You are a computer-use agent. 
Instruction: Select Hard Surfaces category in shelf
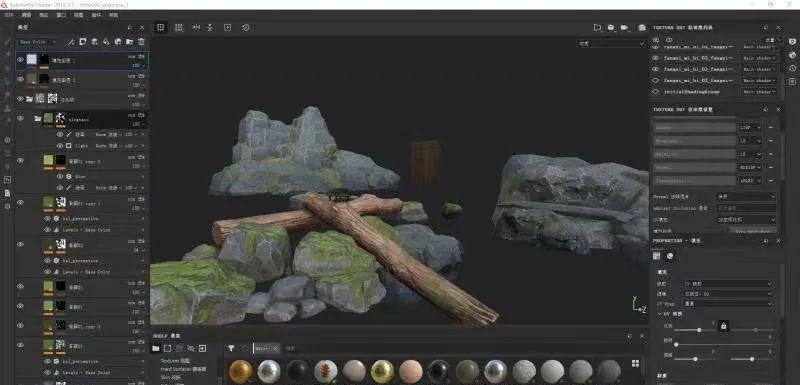[x=183, y=369]
